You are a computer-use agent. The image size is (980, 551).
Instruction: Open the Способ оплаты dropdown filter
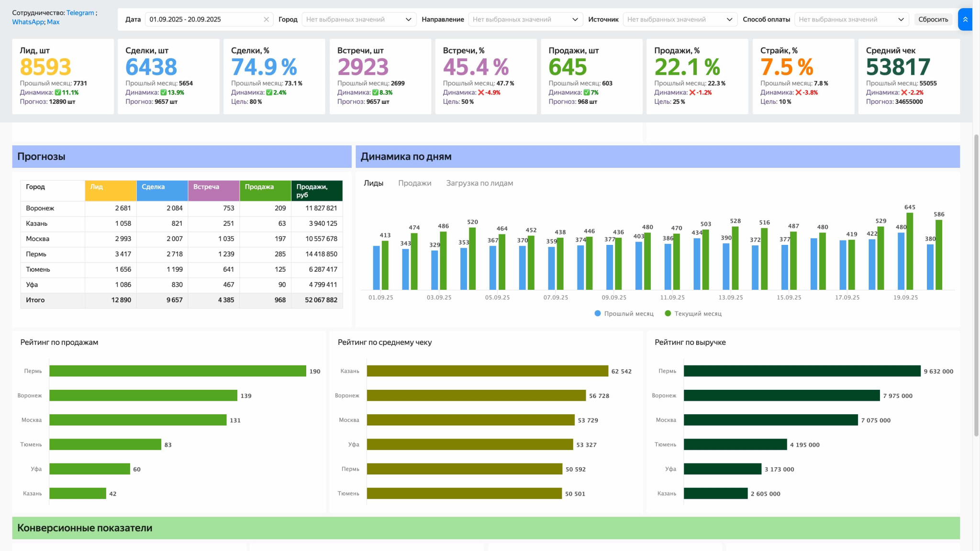pyautogui.click(x=851, y=20)
